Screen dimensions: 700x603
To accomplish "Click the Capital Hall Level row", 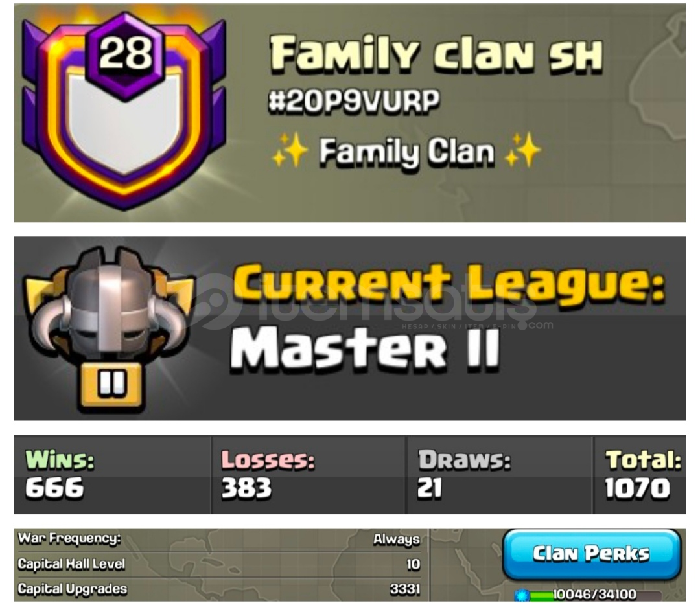I will click(x=219, y=564).
